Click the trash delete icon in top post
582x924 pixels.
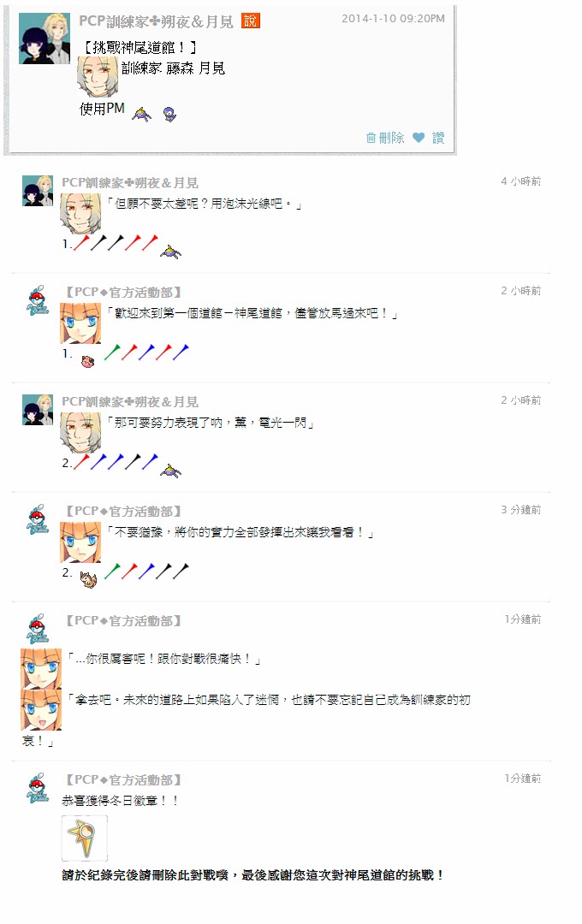coord(371,138)
